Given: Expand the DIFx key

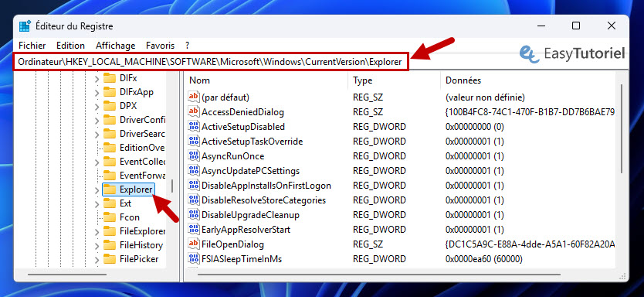Looking at the screenshot, I should (x=97, y=78).
